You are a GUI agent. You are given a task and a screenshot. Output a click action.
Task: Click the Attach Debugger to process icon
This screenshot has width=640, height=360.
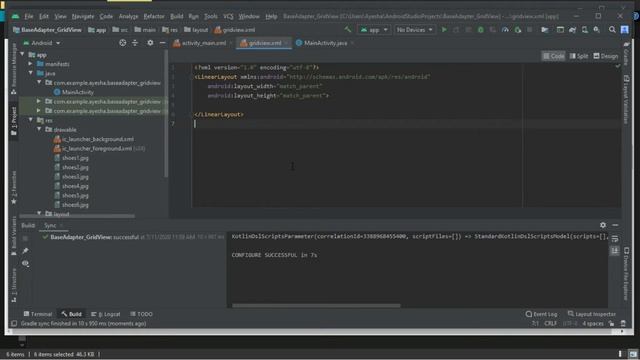tap(518, 30)
